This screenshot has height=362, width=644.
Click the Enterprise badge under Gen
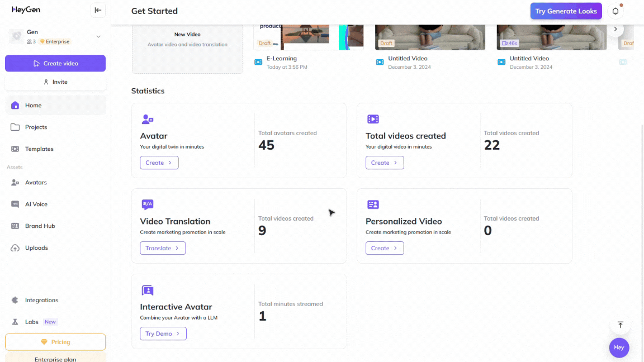55,41
